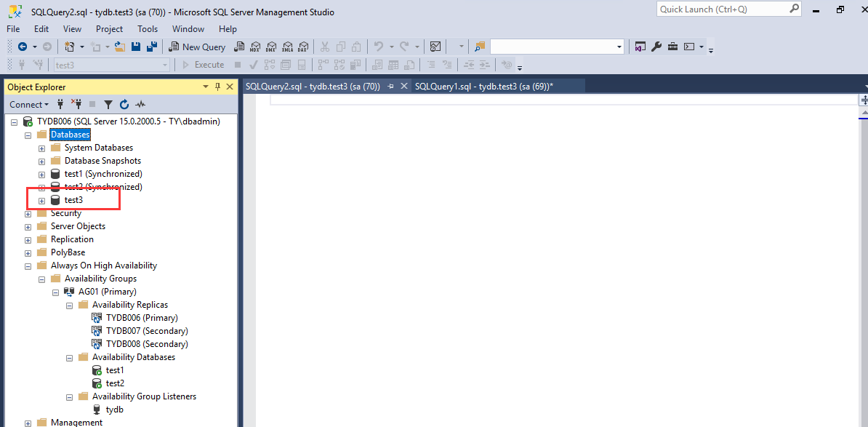Click the Navigate Backward arrow icon
Screen dimensions: 868x427
(x=23, y=47)
